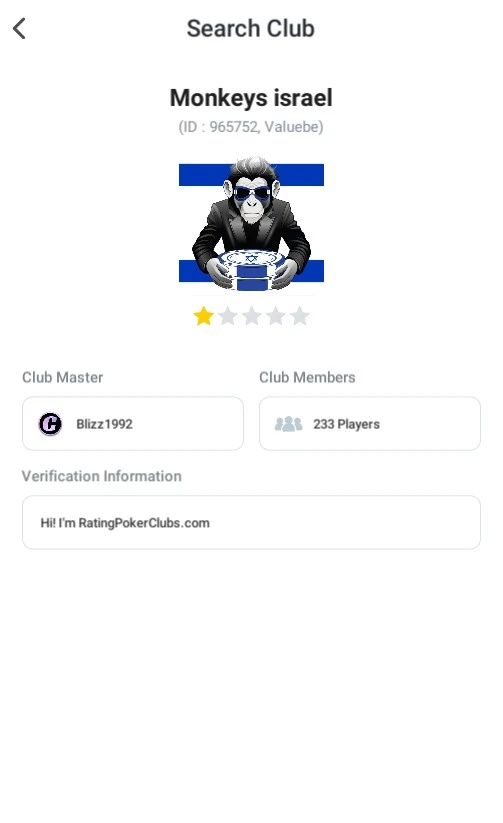This screenshot has height=823, width=503.
Task: Select the fourth gray rating star
Action: pyautogui.click(x=276, y=316)
